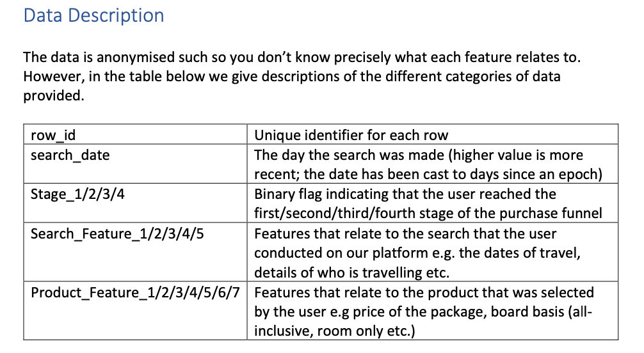Viewport: 644px width, 353px height.
Task: Click the Product_Feature_1/2/3/4/5/6/7 cell
Action: tap(135, 311)
